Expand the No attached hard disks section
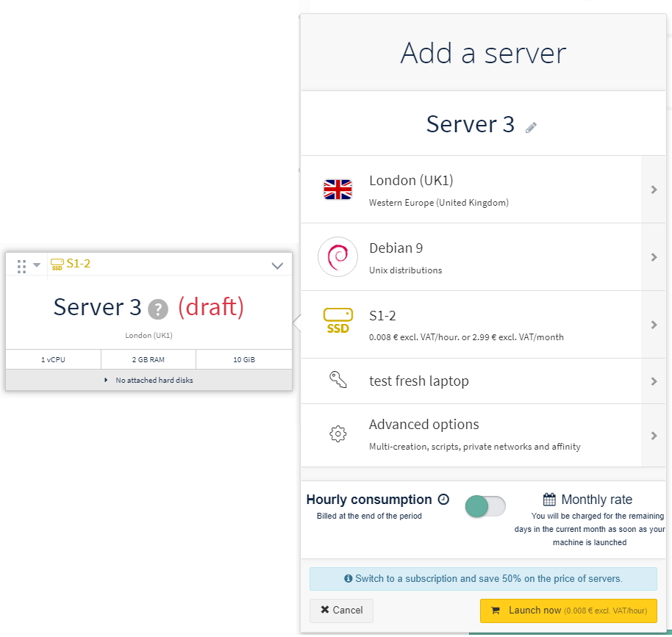672x637 pixels. [x=149, y=380]
